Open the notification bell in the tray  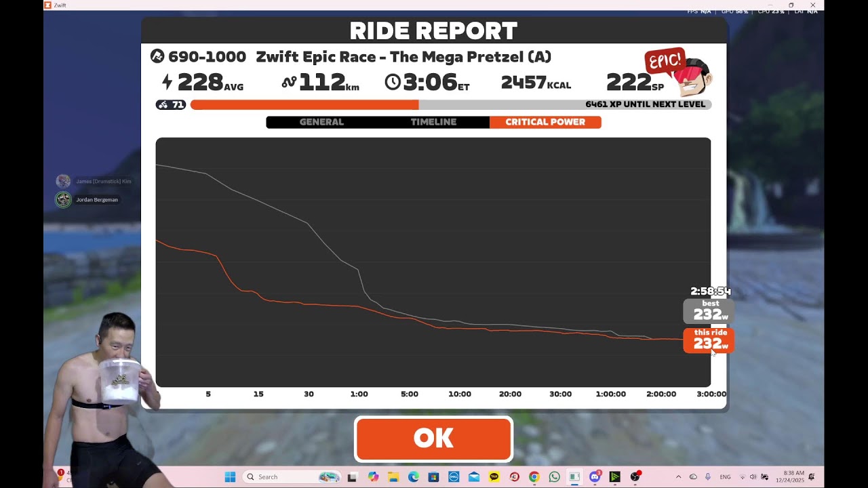tap(812, 477)
